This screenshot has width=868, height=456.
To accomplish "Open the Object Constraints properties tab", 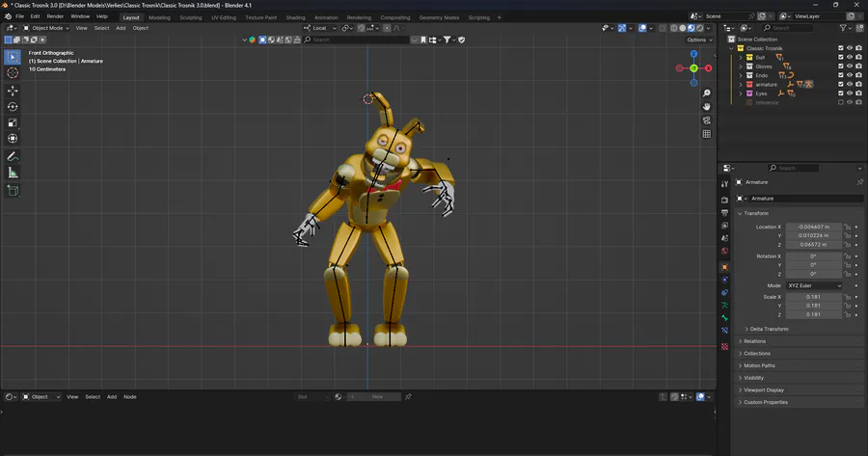I will [x=724, y=292].
